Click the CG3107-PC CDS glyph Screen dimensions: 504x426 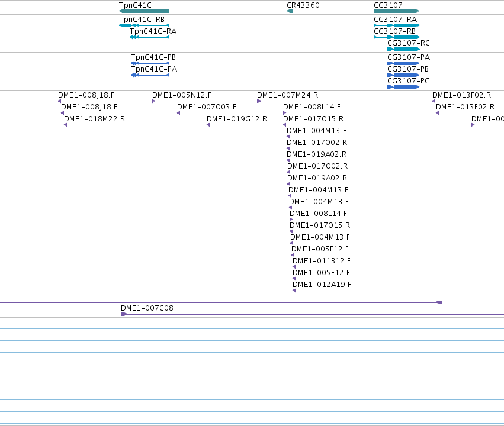(404, 87)
